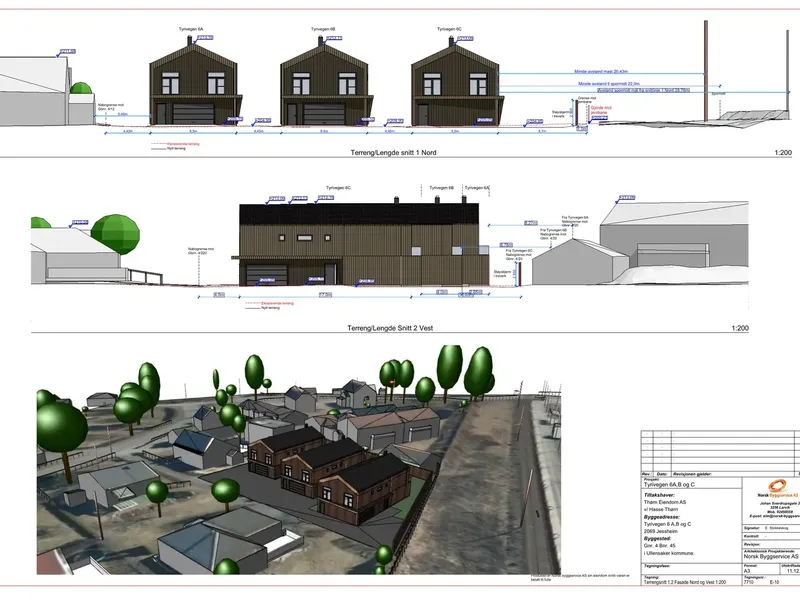Click the drawing number '7710'
The image size is (800, 600).
click(x=748, y=582)
